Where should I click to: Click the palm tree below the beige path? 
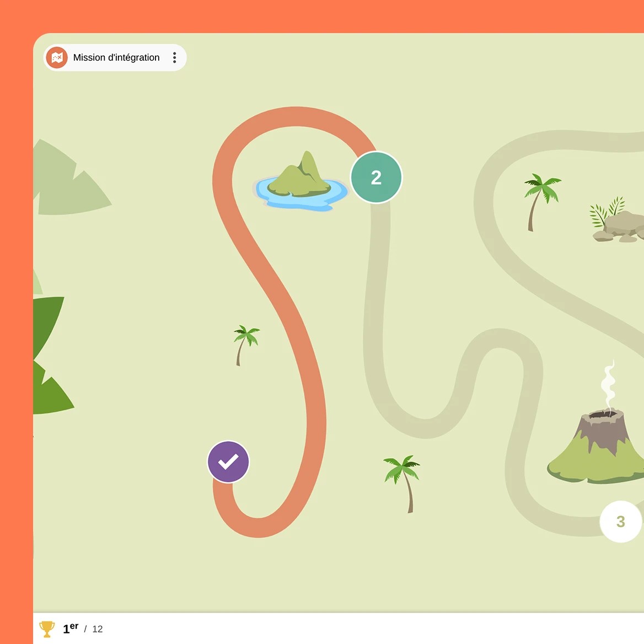pos(402,481)
